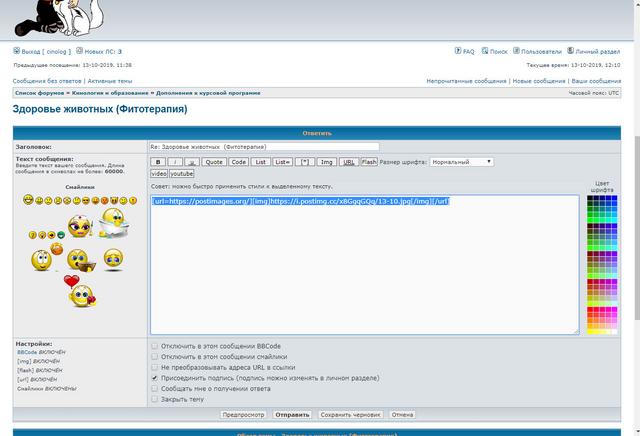
Task: Check Сообщать мне о получении ответа
Action: point(154,389)
